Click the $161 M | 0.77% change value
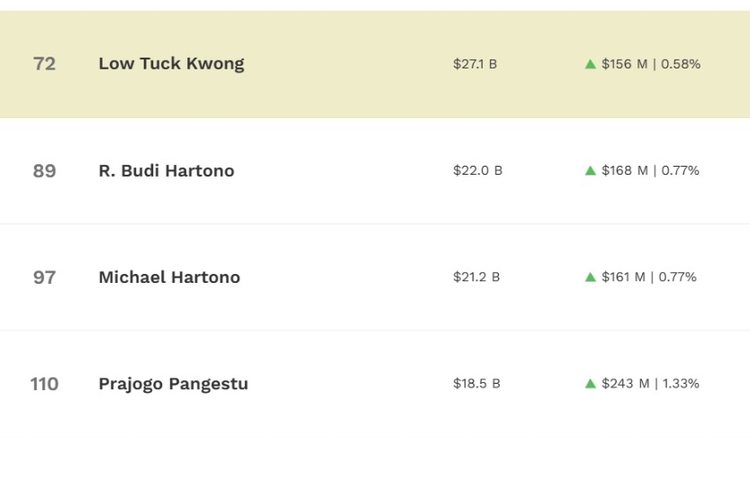Viewport: 750px width, 500px height. pos(649,277)
